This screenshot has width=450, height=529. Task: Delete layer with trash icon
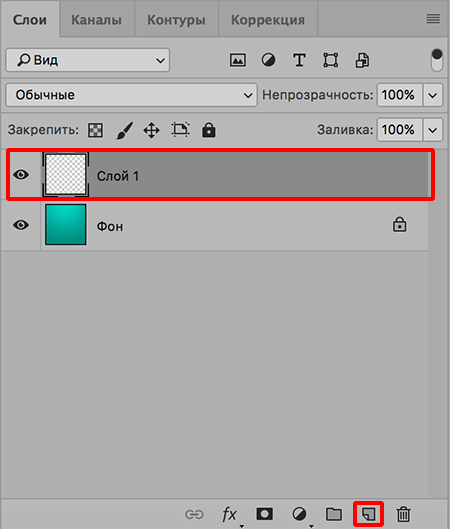pos(403,514)
